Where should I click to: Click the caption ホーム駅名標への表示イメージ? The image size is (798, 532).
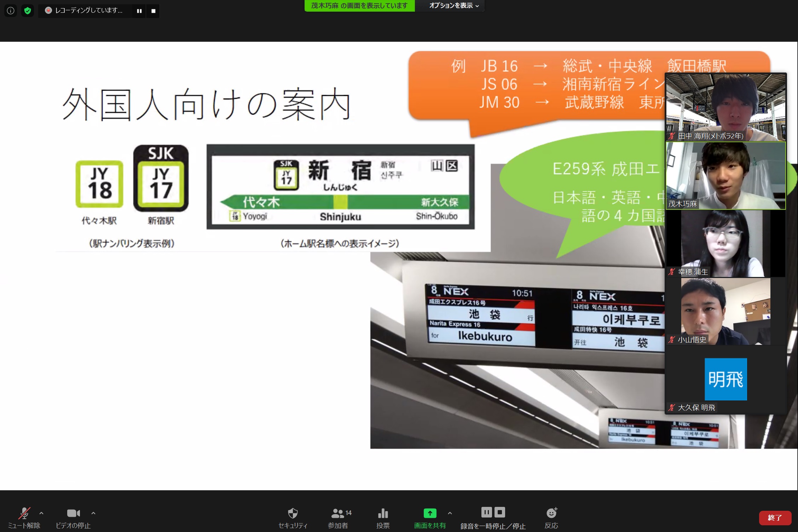pos(340,243)
